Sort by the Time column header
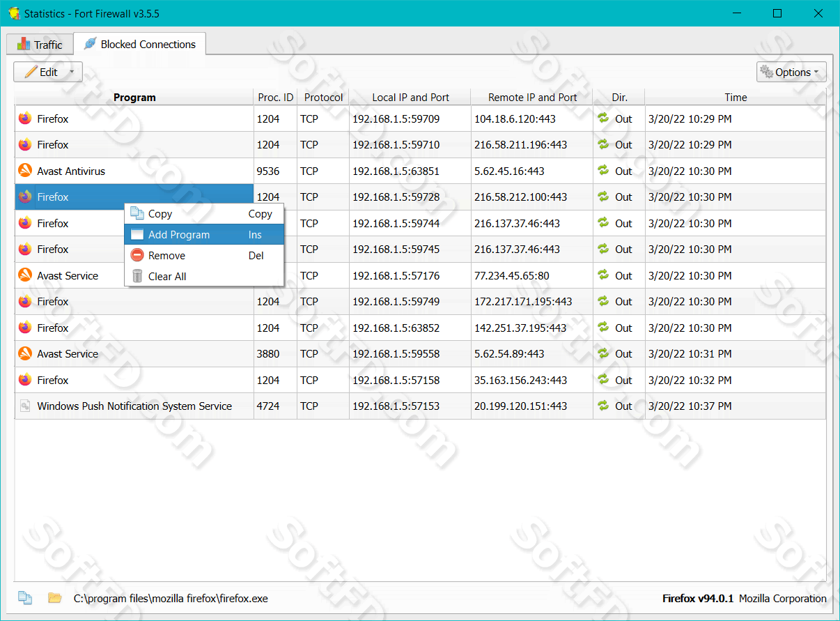Screen dimensions: 840x621 736,98
